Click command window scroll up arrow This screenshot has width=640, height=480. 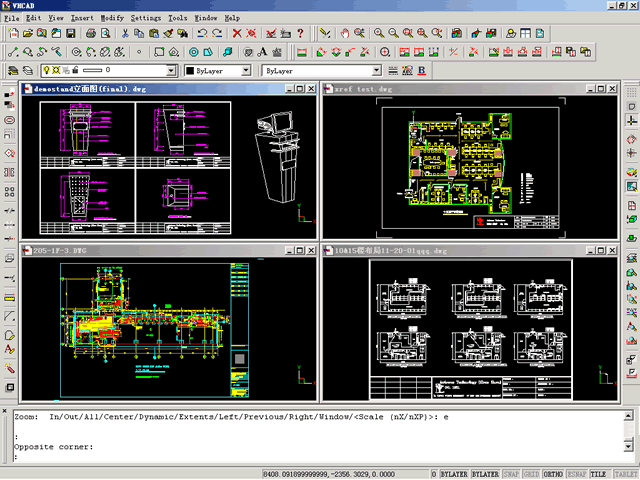pos(629,416)
